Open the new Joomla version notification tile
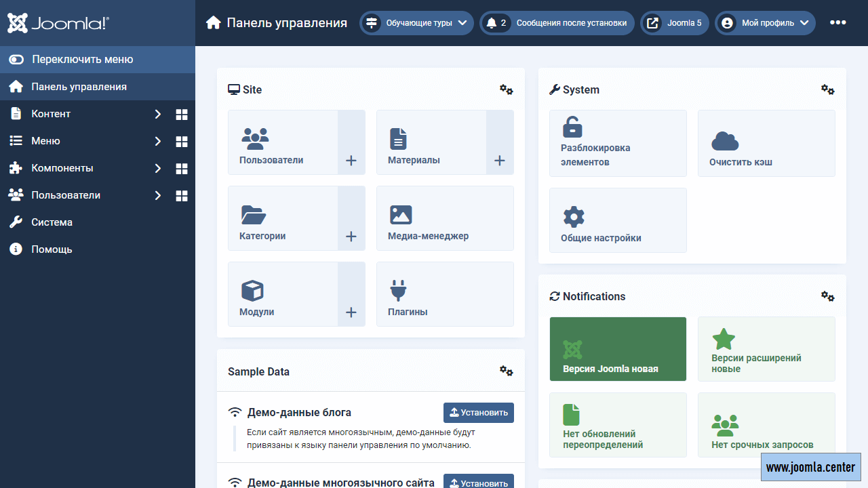The image size is (868, 488). [x=617, y=349]
